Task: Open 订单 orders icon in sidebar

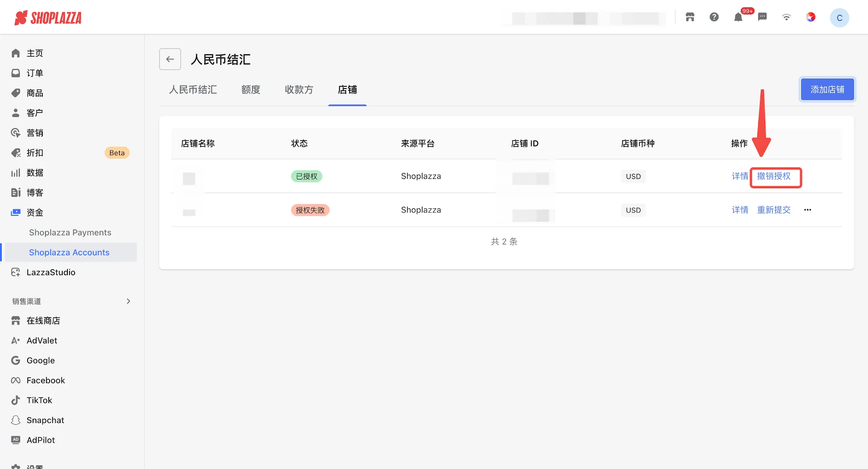Action: (16, 73)
